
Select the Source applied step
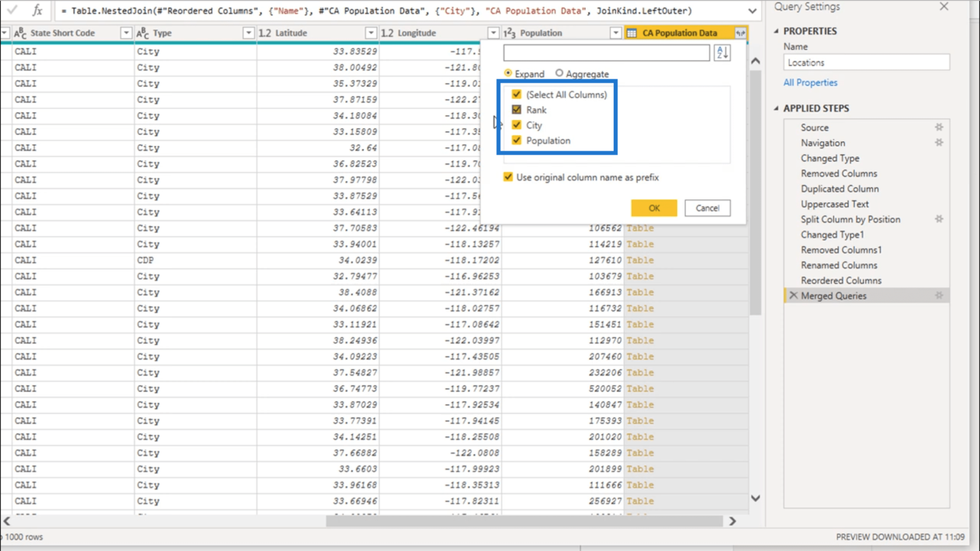tap(814, 127)
